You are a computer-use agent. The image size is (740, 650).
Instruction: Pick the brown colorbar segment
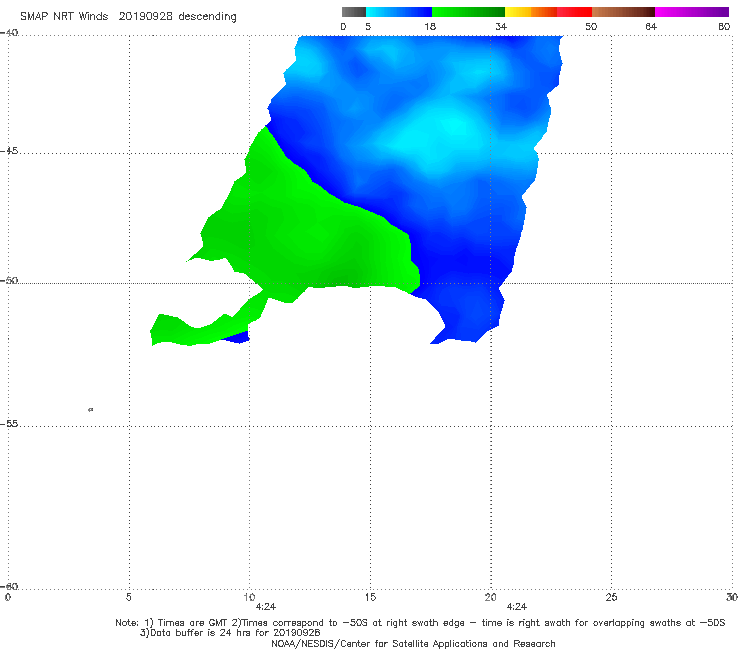(x=623, y=12)
